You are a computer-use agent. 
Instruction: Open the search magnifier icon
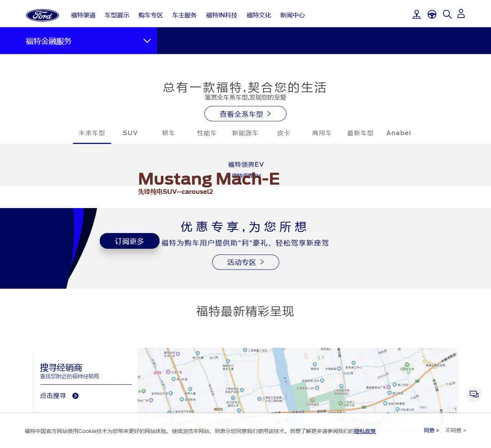(447, 15)
